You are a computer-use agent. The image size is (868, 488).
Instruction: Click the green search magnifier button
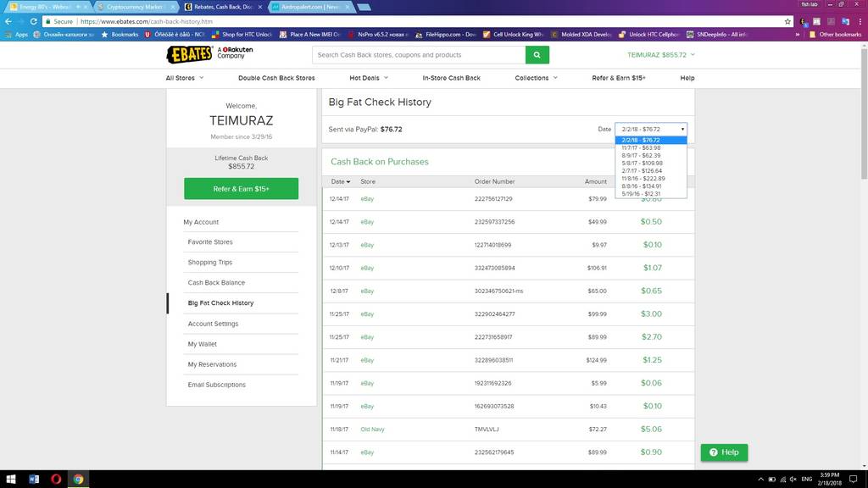point(537,55)
